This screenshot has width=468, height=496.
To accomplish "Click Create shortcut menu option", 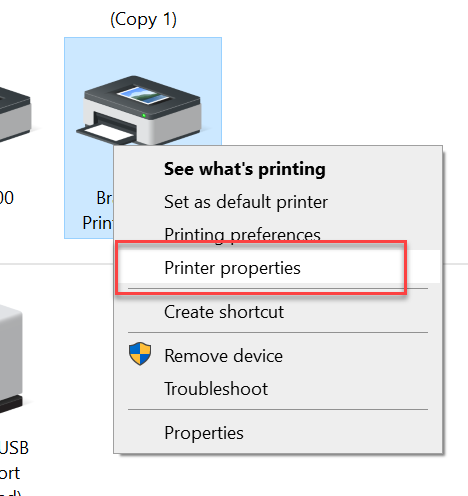I will (224, 312).
